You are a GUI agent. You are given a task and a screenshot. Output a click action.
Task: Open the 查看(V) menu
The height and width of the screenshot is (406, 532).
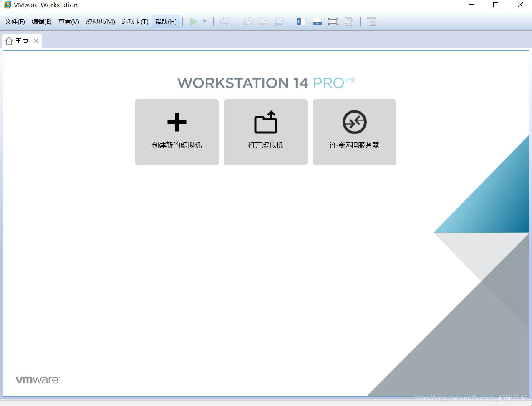pyautogui.click(x=69, y=22)
